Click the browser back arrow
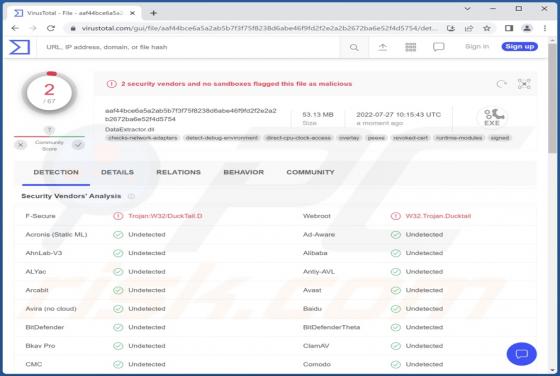The width and height of the screenshot is (560, 376). (x=15, y=28)
